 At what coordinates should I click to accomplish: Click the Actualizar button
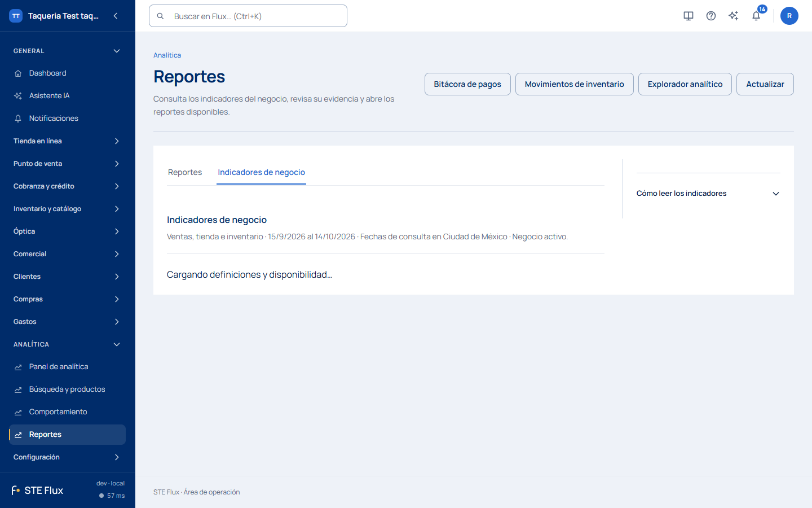(765, 84)
